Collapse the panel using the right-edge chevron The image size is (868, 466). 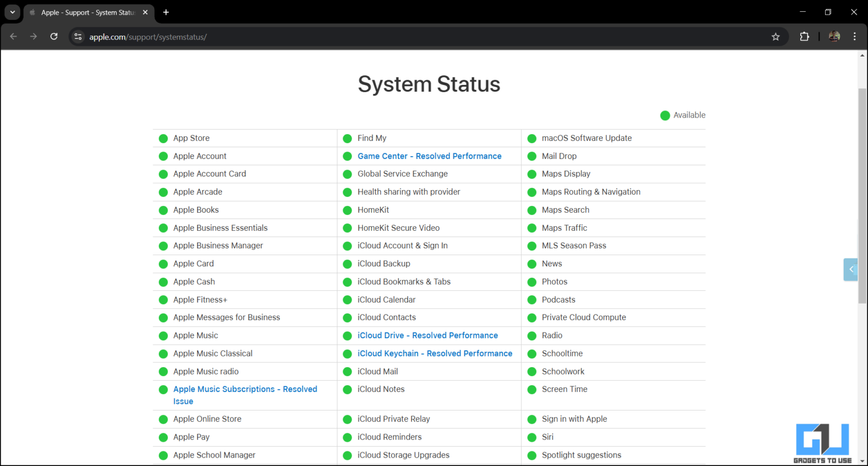click(850, 269)
